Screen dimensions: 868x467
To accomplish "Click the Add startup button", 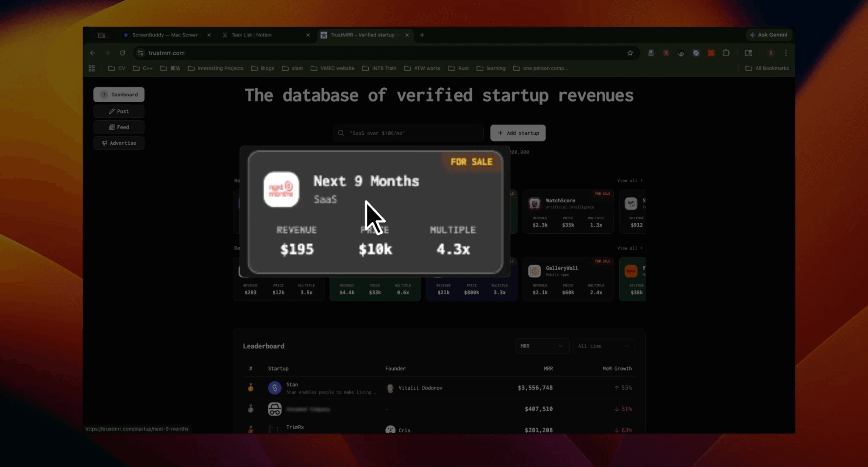I will (x=518, y=133).
